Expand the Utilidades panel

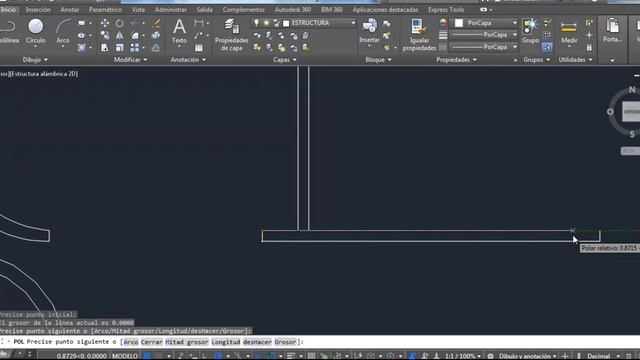point(576,60)
